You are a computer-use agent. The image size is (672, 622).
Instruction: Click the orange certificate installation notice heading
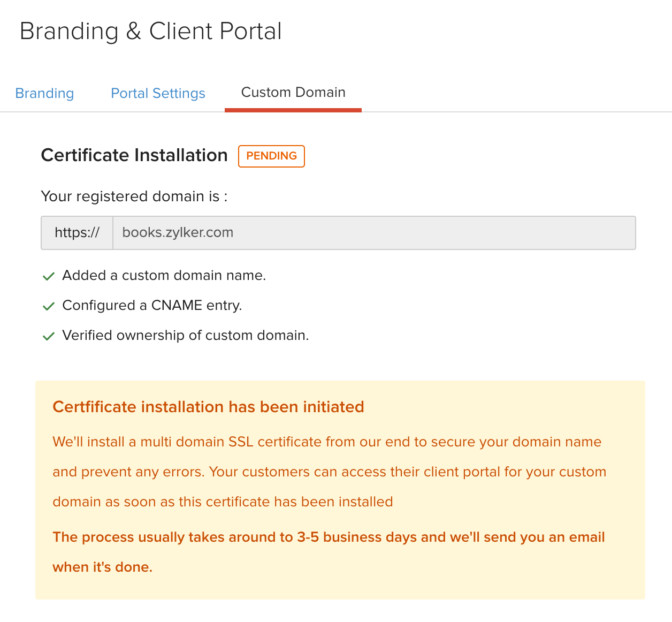tap(208, 407)
